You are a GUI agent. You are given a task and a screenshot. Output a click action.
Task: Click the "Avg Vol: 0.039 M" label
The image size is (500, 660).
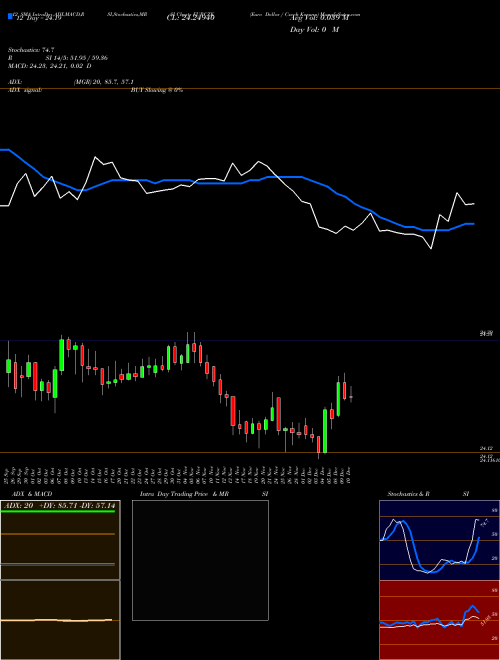point(319,18)
